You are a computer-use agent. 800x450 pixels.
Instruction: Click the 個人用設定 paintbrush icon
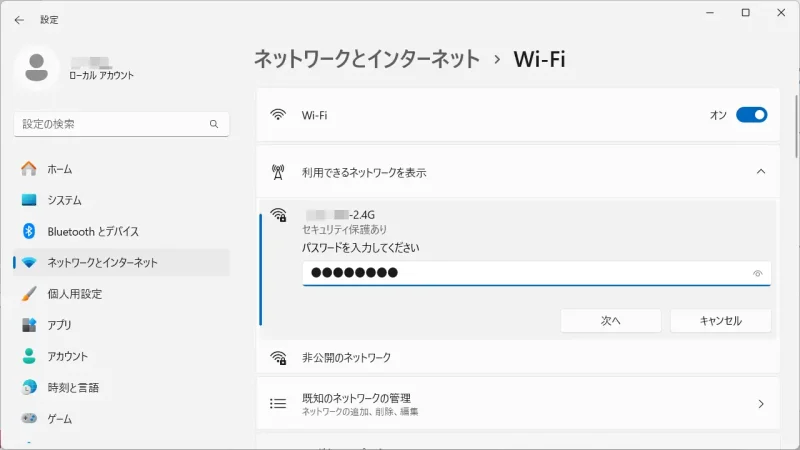click(x=29, y=294)
